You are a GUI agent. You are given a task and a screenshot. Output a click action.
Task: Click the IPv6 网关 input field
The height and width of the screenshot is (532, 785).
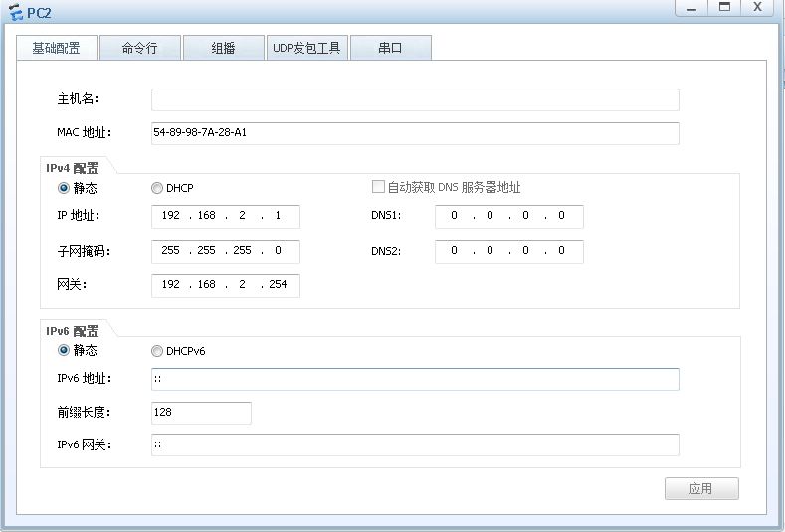(x=415, y=444)
